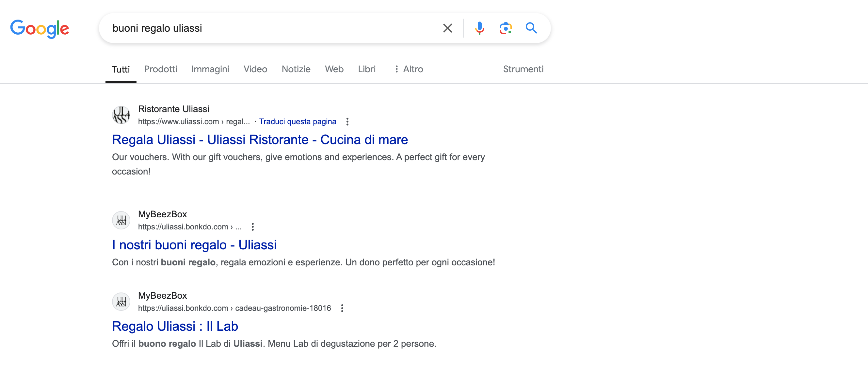Screen dimensions: 868x367
Task: Click snippet 'Offri il buono regalo Il Lab'
Action: tap(274, 343)
